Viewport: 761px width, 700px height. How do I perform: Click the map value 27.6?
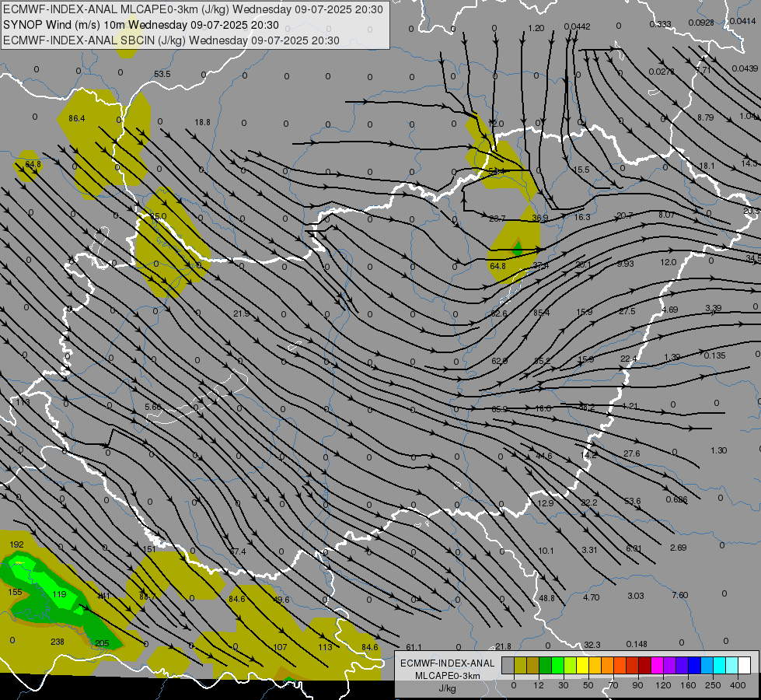(631, 453)
